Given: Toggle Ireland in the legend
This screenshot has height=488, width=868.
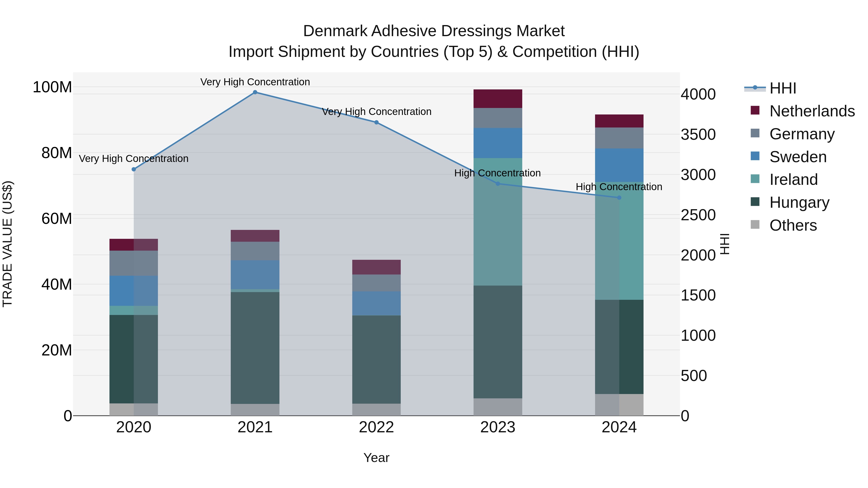Looking at the screenshot, I should 784,179.
